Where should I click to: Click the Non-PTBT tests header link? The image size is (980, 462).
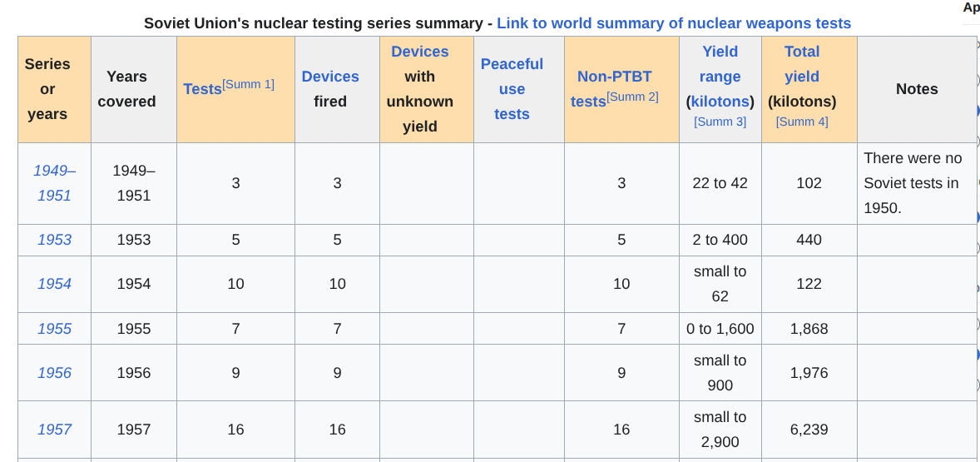tap(614, 77)
